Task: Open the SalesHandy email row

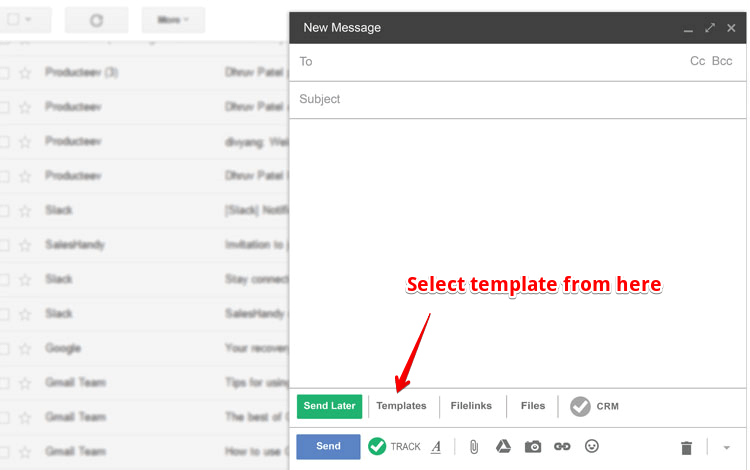Action: click(x=144, y=245)
